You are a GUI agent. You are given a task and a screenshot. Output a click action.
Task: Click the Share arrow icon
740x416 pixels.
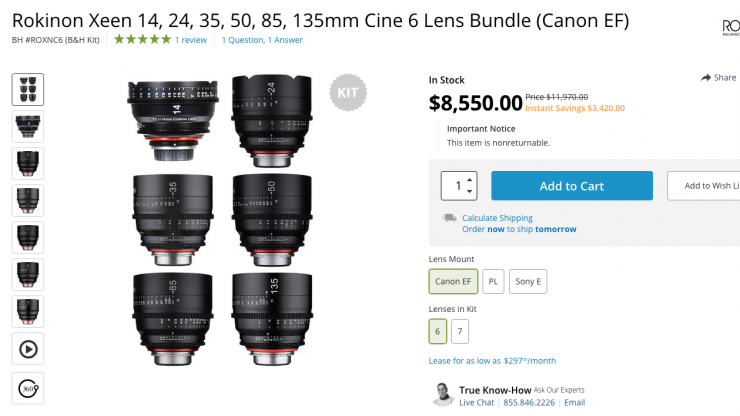tap(705, 78)
